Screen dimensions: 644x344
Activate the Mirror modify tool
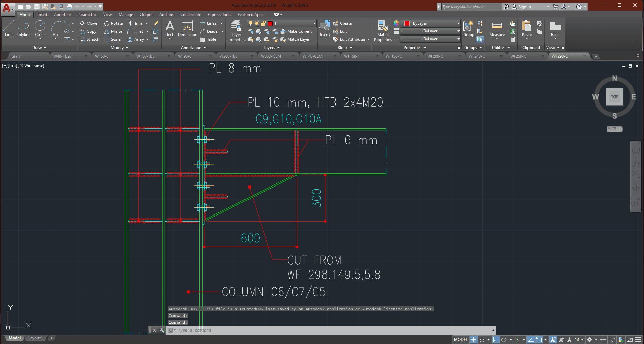pyautogui.click(x=113, y=31)
